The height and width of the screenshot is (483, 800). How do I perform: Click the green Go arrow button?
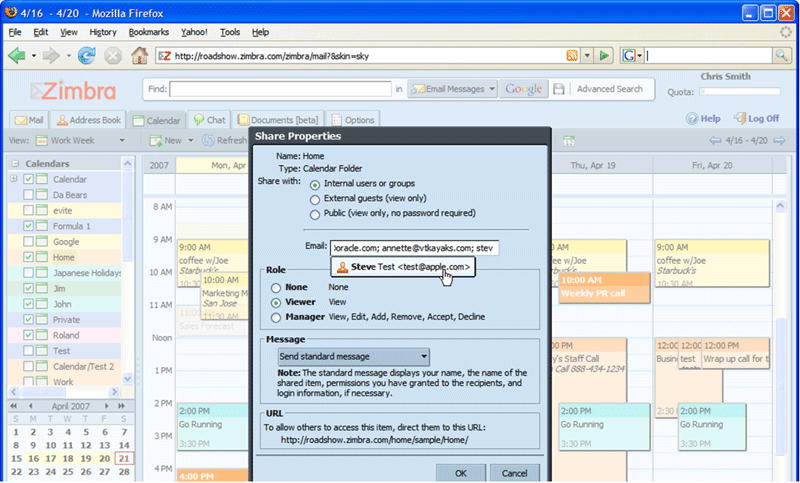604,56
